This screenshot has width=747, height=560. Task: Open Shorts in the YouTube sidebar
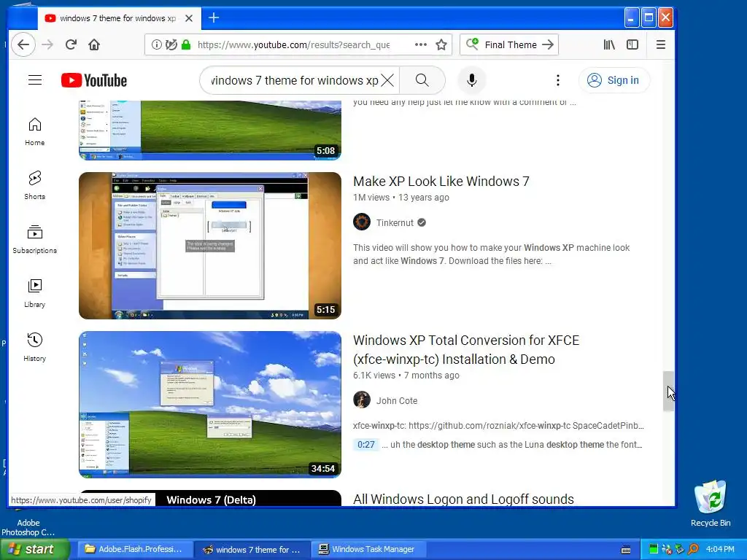pyautogui.click(x=35, y=185)
